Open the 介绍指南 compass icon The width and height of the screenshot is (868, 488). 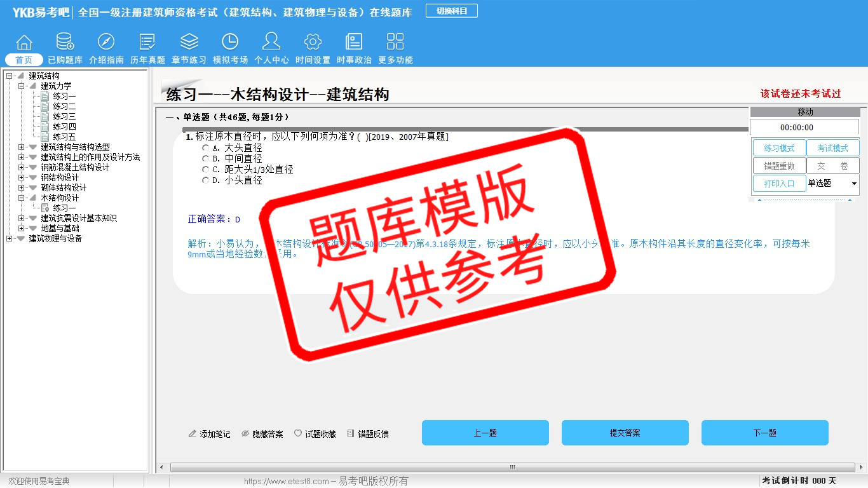[106, 42]
